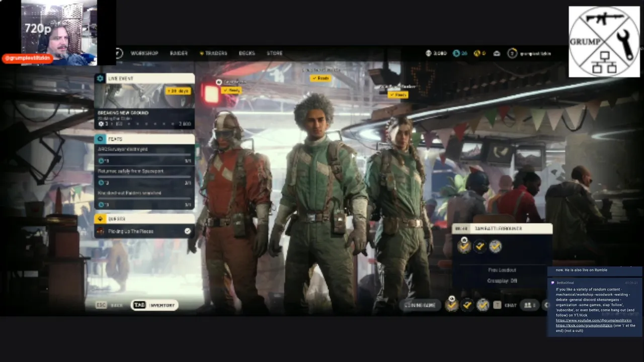Screen dimensions: 644x362
Task: Select the Knocked-out Raiders searched feat
Action: (x=129, y=193)
